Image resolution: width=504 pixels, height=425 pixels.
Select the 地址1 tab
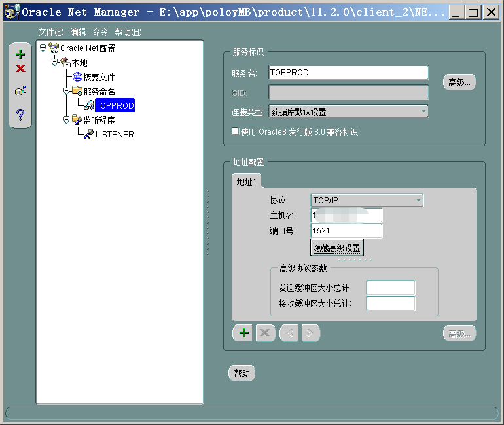[246, 182]
